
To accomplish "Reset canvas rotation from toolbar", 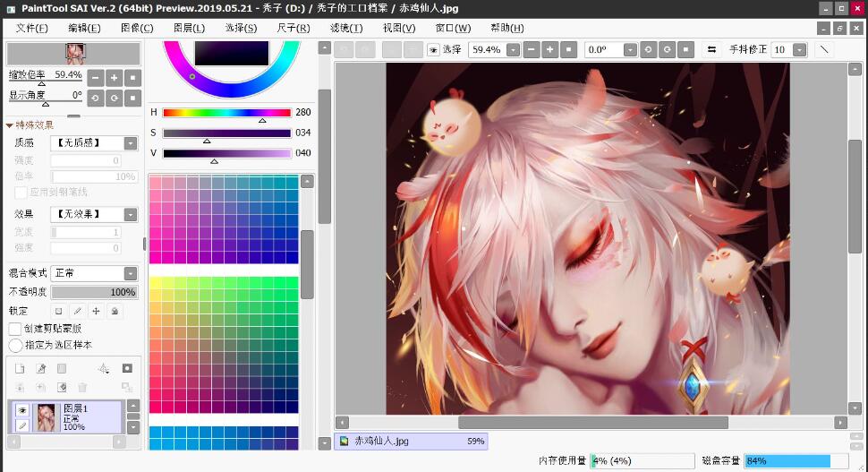I will coord(685,50).
